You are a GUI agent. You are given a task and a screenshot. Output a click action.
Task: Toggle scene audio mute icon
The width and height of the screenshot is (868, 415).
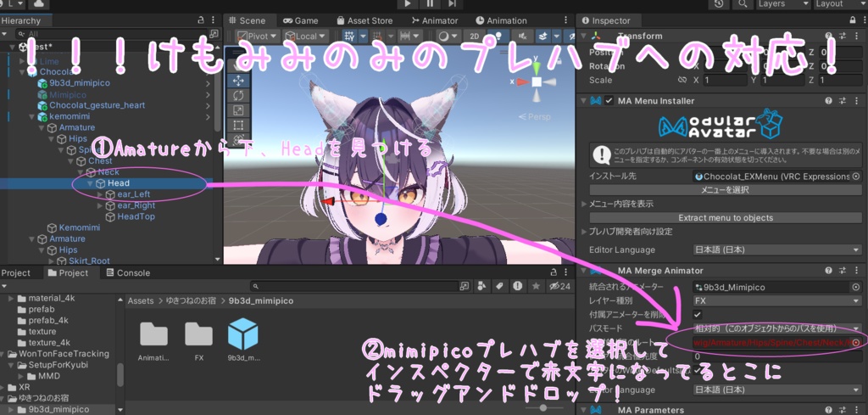pyautogui.click(x=522, y=36)
